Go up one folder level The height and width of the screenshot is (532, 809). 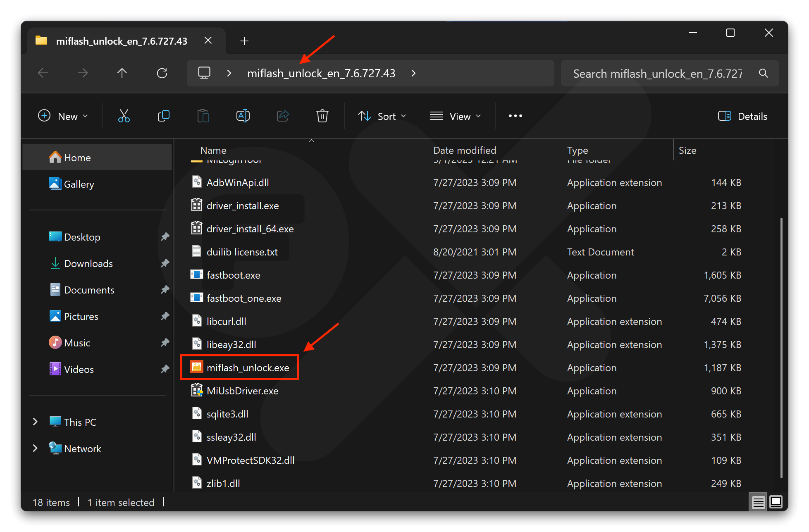point(122,73)
